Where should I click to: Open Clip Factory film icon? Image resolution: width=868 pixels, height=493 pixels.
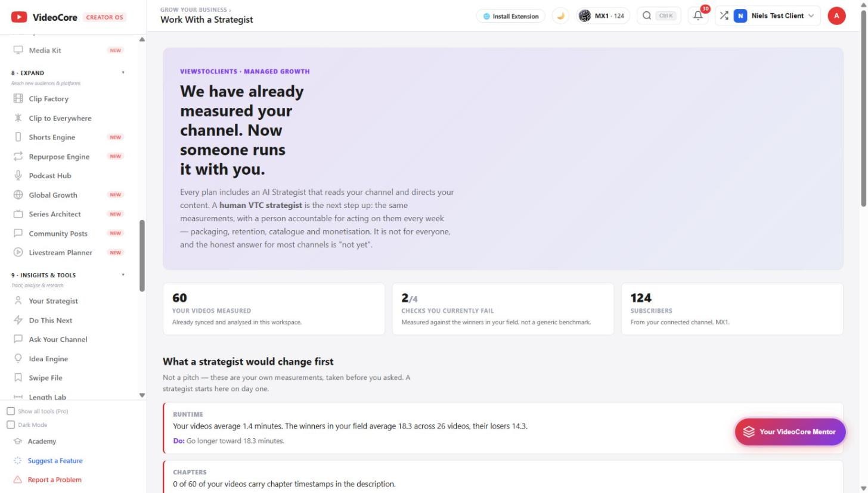tap(18, 99)
